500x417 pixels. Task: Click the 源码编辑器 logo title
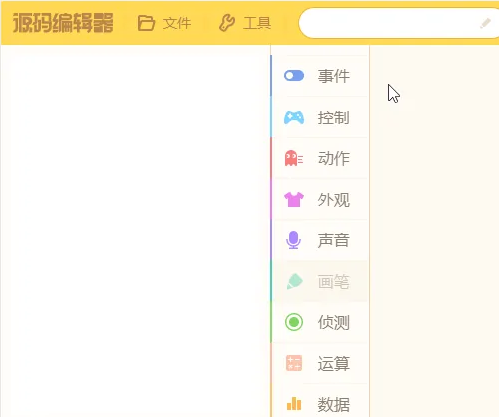point(63,23)
